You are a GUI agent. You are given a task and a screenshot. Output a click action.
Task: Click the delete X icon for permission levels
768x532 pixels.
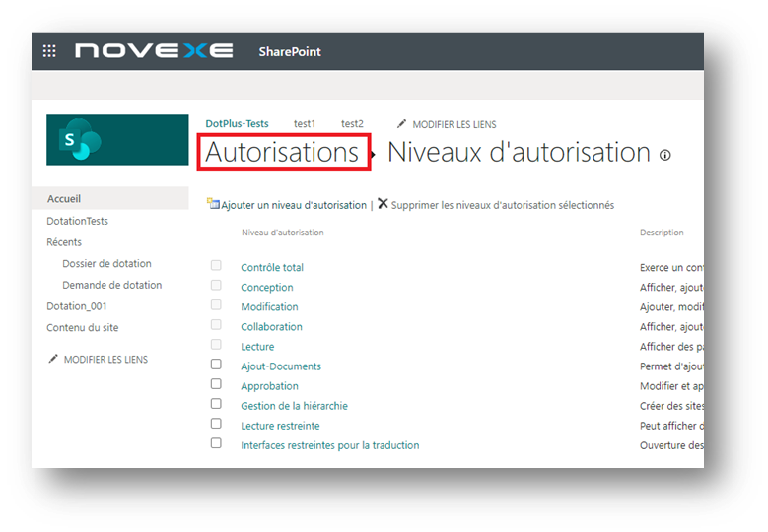(383, 204)
